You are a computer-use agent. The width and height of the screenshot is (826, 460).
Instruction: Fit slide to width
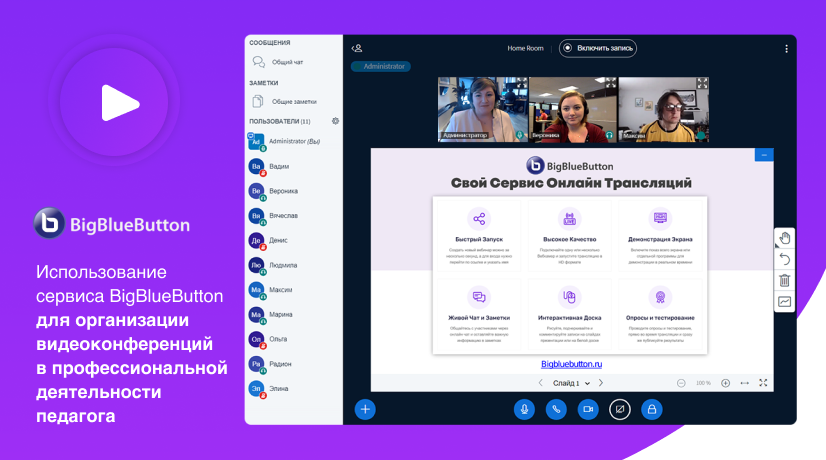[744, 383]
